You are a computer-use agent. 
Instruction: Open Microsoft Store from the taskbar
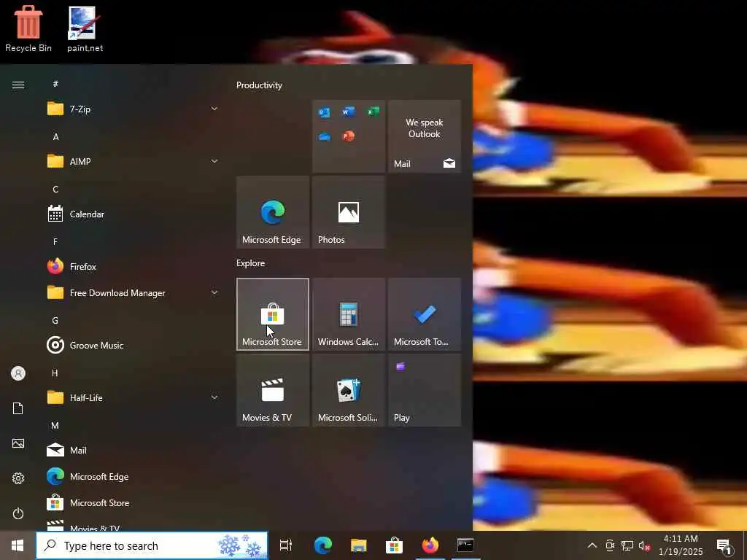pyautogui.click(x=394, y=545)
